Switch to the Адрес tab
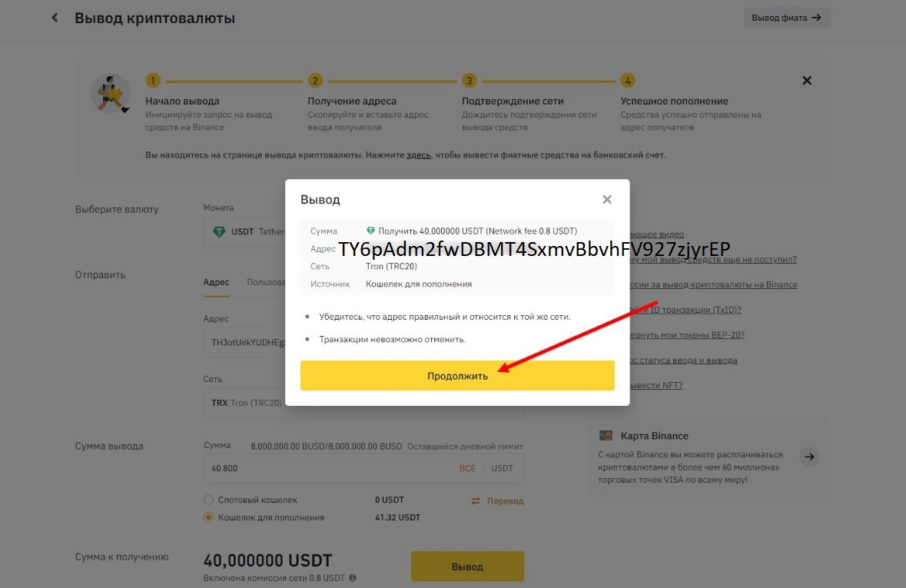The height and width of the screenshot is (588, 906). point(216,282)
